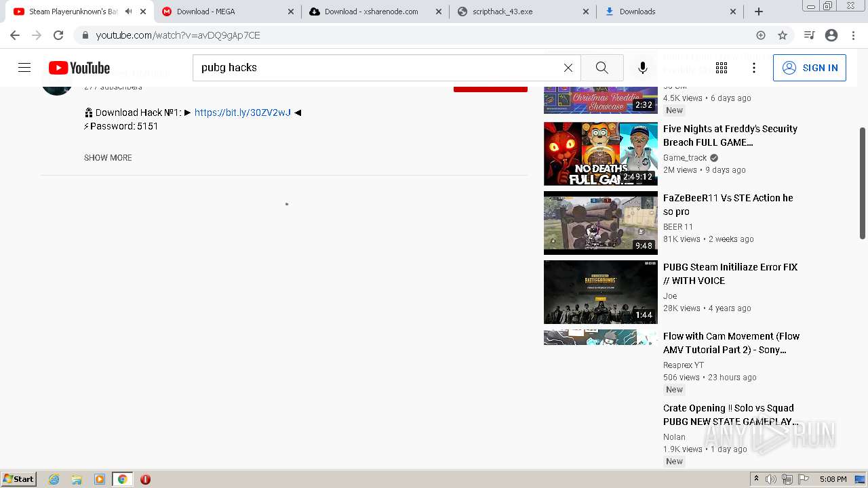Switch to the scripthack_43.exe tab

[x=523, y=12]
